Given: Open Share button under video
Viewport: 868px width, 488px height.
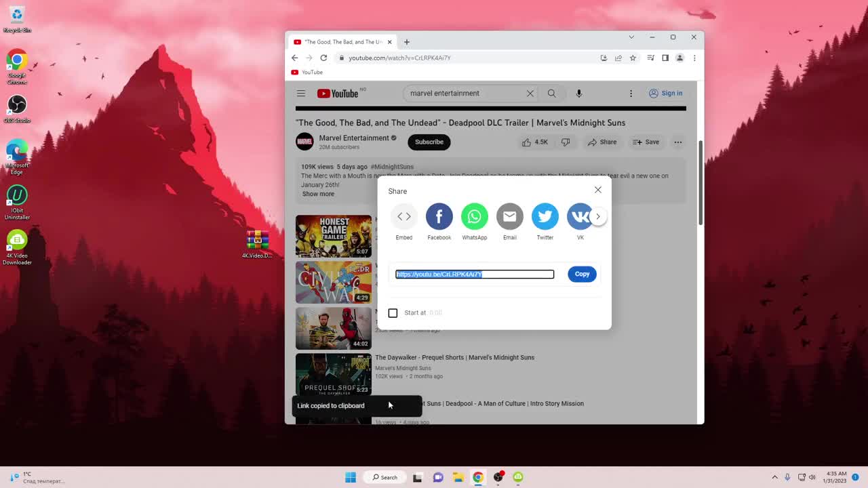Looking at the screenshot, I should [x=602, y=142].
